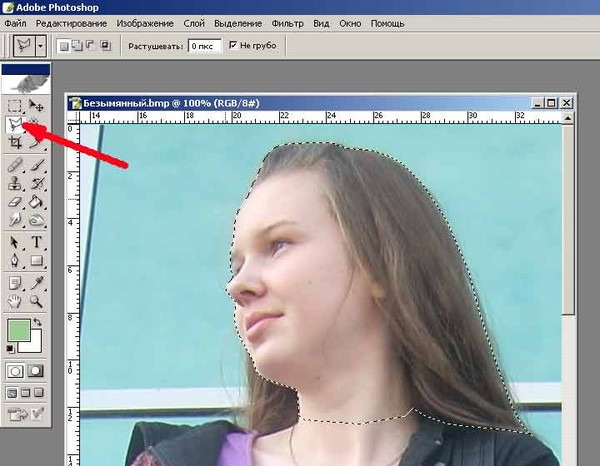Select the Type tool
This screenshot has width=600, height=466.
point(36,243)
